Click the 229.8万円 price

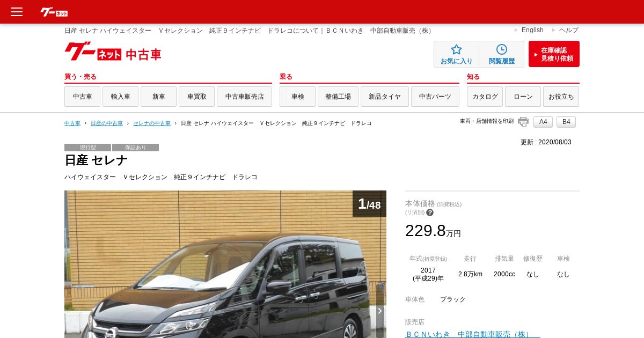(x=433, y=231)
